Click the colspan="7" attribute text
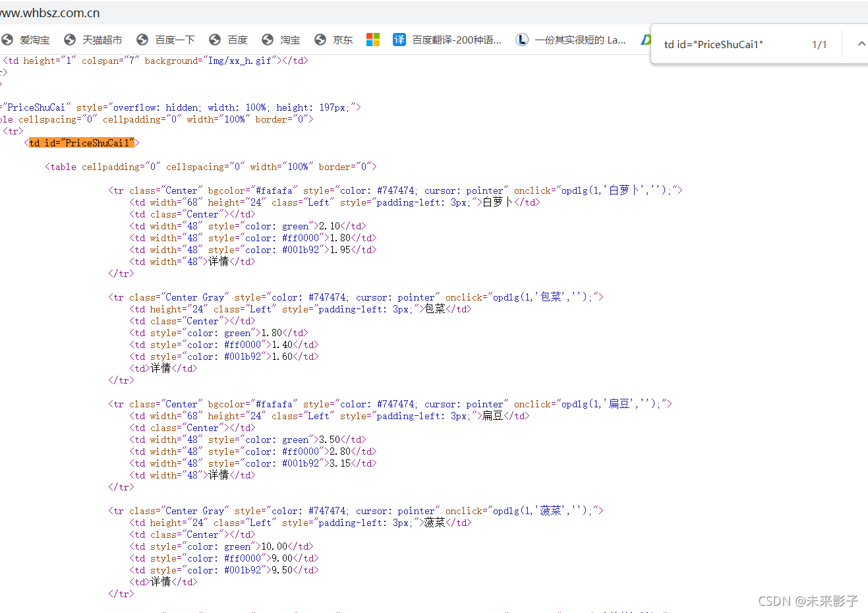This screenshot has height=613, width=868. click(x=111, y=61)
